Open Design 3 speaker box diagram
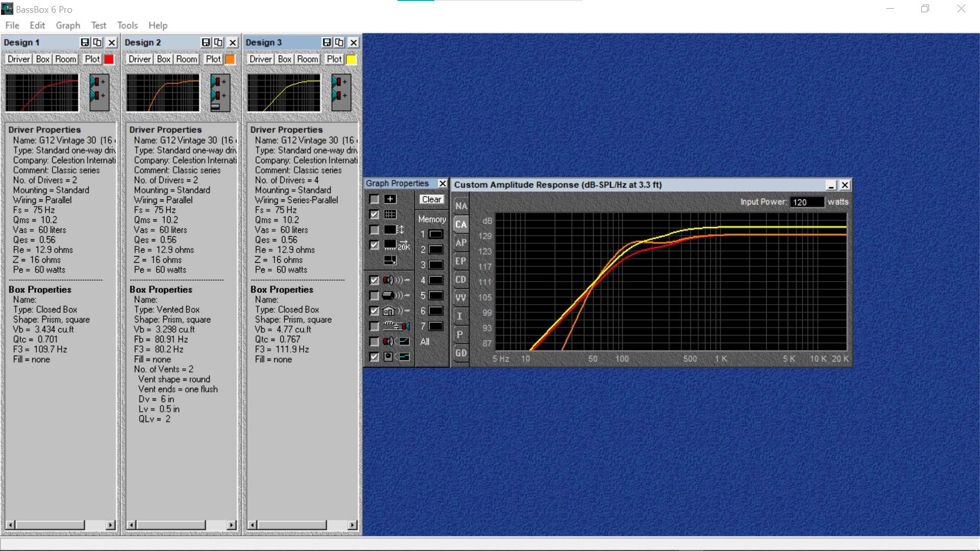 [341, 92]
